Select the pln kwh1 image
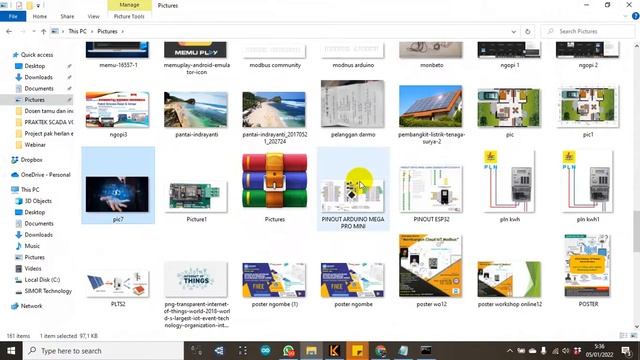640x360 pixels. coord(588,182)
